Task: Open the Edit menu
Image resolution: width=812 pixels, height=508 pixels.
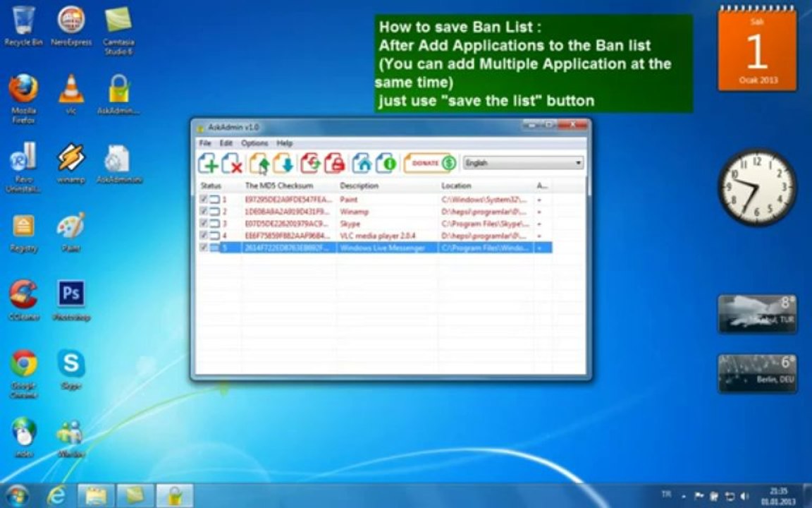Action: pos(226,143)
